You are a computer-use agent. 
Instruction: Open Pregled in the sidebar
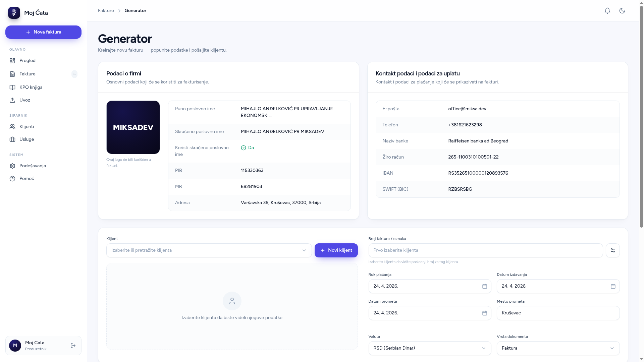coord(43,61)
